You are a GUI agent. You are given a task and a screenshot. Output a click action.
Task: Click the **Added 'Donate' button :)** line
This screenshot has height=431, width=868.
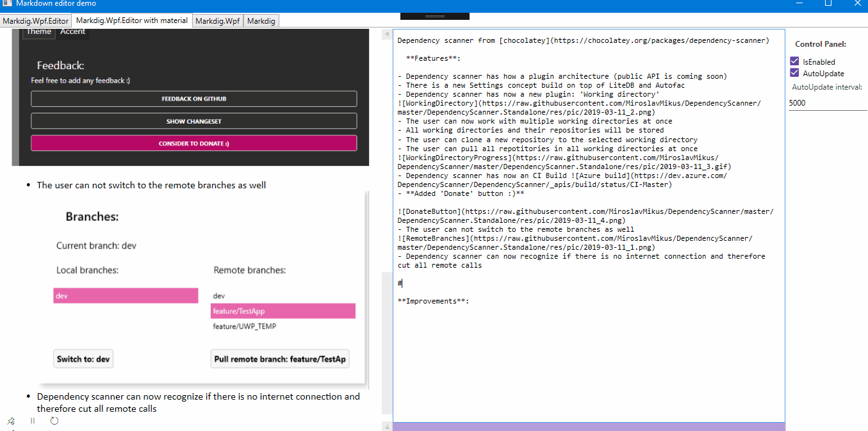pos(461,193)
